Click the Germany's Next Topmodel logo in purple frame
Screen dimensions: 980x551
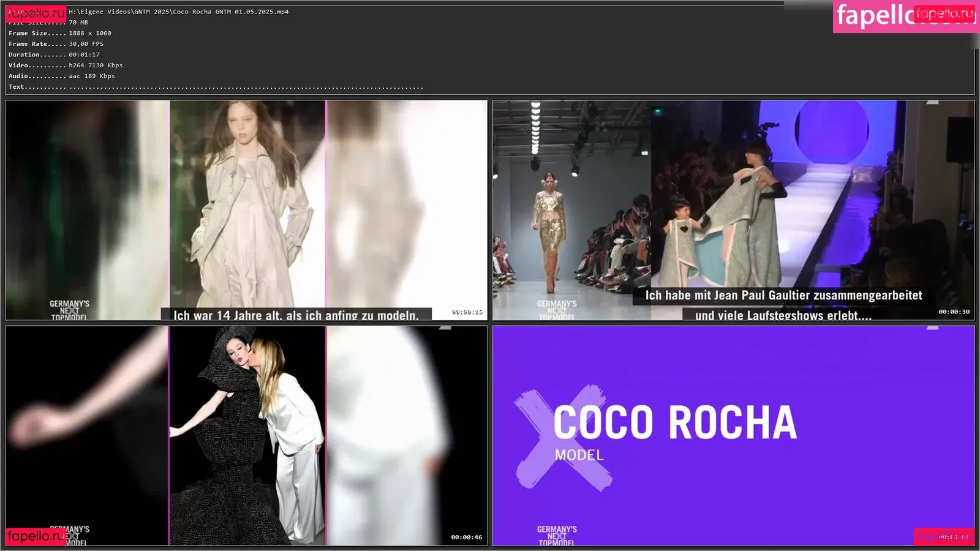coord(557,536)
